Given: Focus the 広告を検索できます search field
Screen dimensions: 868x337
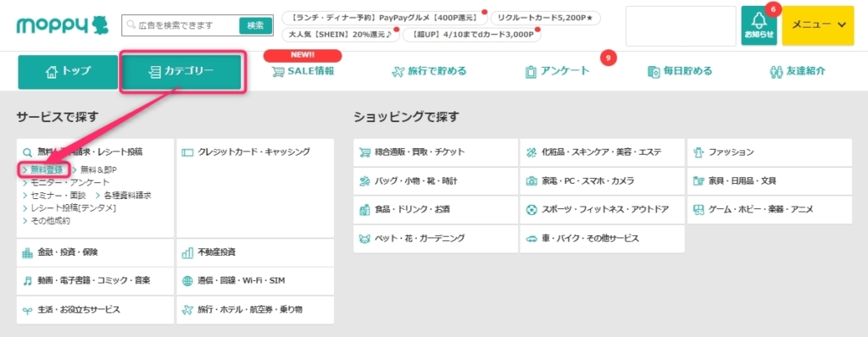Looking at the screenshot, I should coord(181,25).
